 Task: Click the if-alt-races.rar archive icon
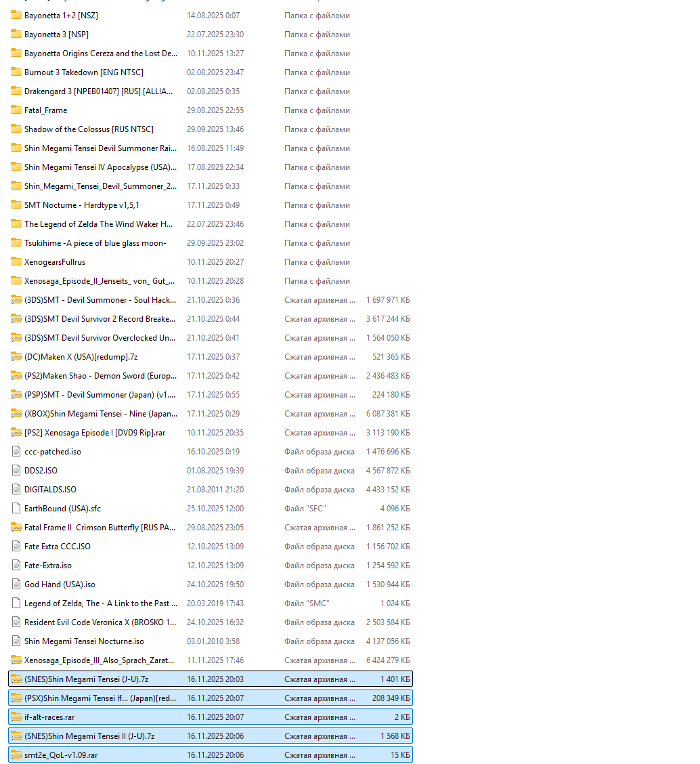pos(16,717)
